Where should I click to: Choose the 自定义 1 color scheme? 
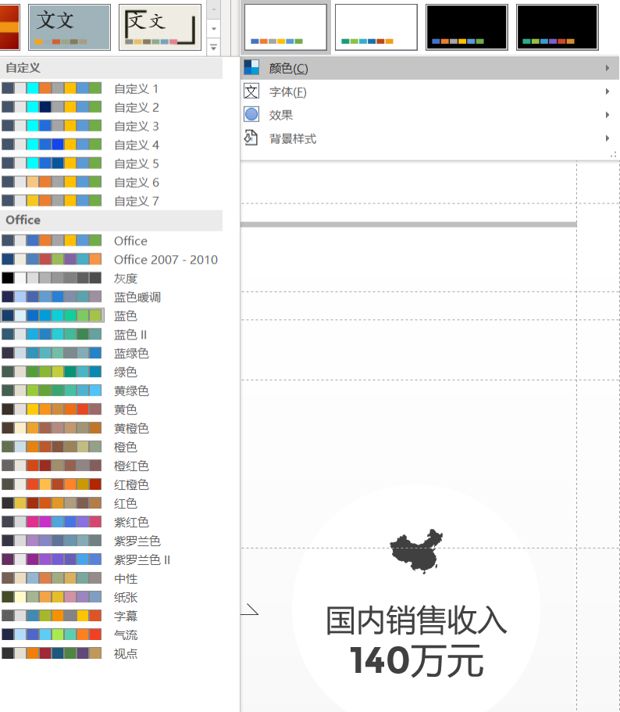click(x=111, y=89)
